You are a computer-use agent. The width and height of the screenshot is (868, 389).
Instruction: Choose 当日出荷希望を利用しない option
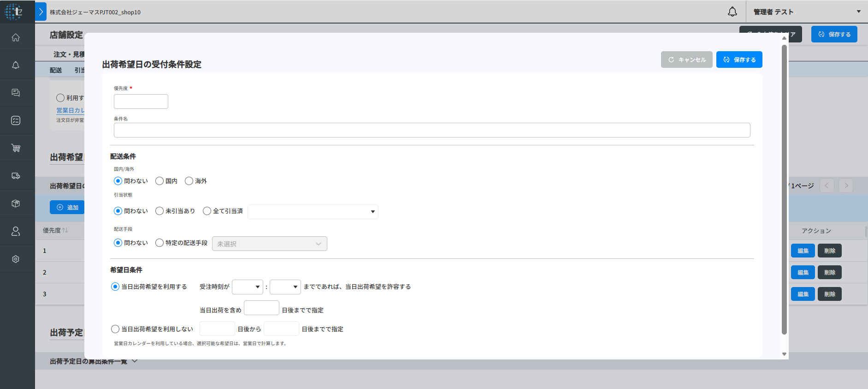[x=115, y=329]
